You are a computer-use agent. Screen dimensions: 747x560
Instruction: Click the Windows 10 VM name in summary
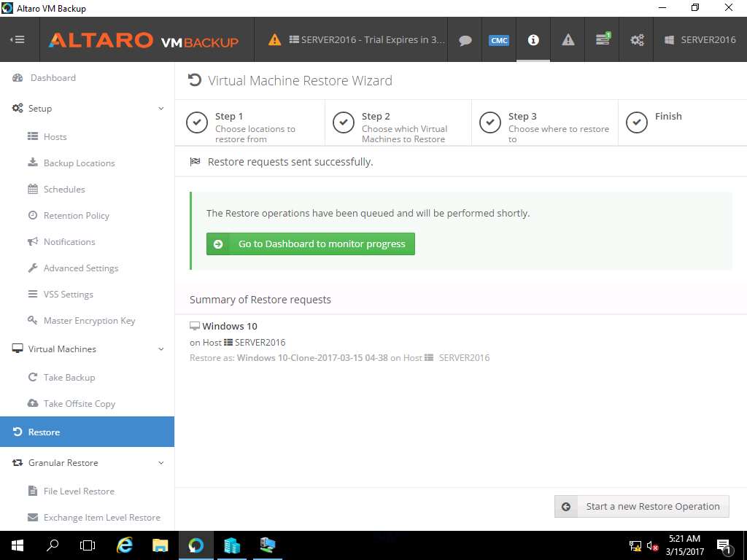point(230,326)
